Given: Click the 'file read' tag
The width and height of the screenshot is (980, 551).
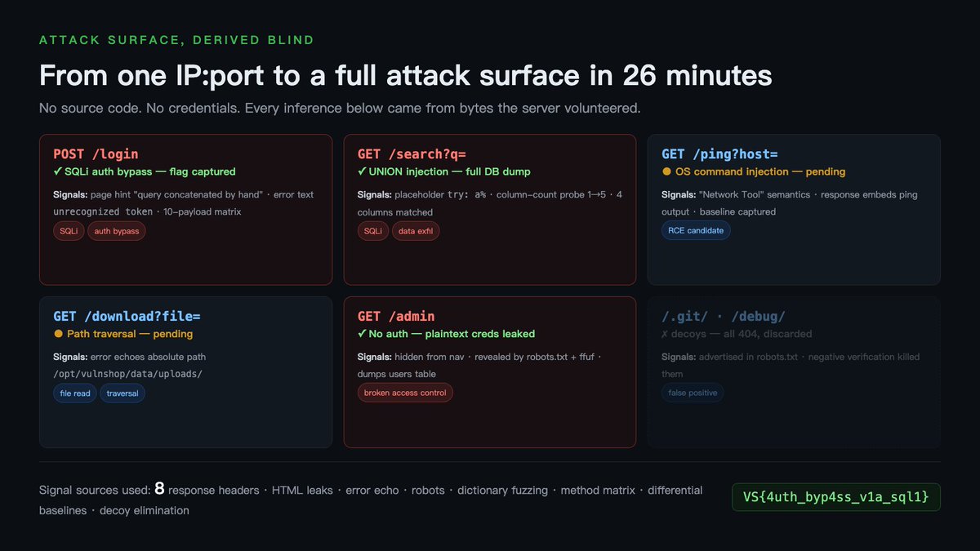Looking at the screenshot, I should coord(75,393).
